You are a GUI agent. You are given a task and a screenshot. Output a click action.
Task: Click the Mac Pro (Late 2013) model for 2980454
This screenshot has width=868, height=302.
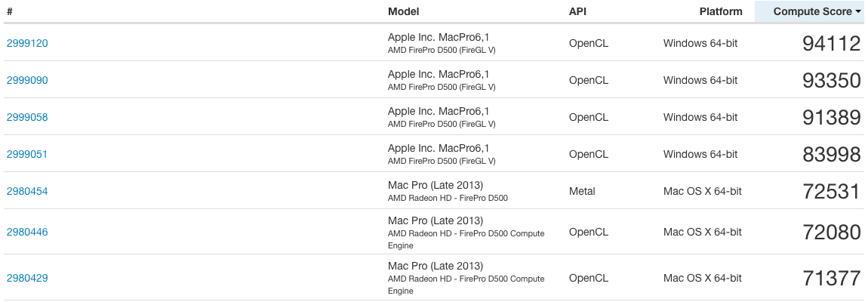[435, 185]
